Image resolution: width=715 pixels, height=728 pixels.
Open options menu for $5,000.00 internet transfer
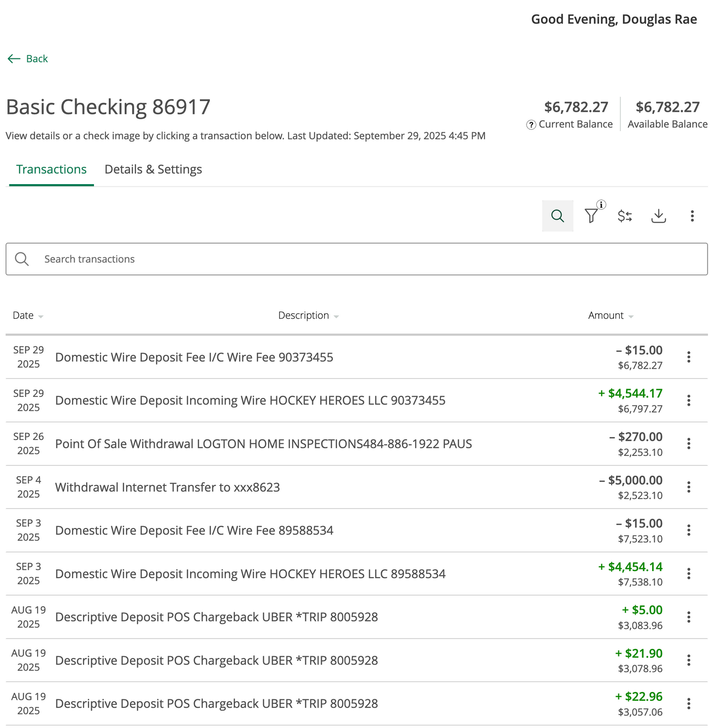point(688,487)
